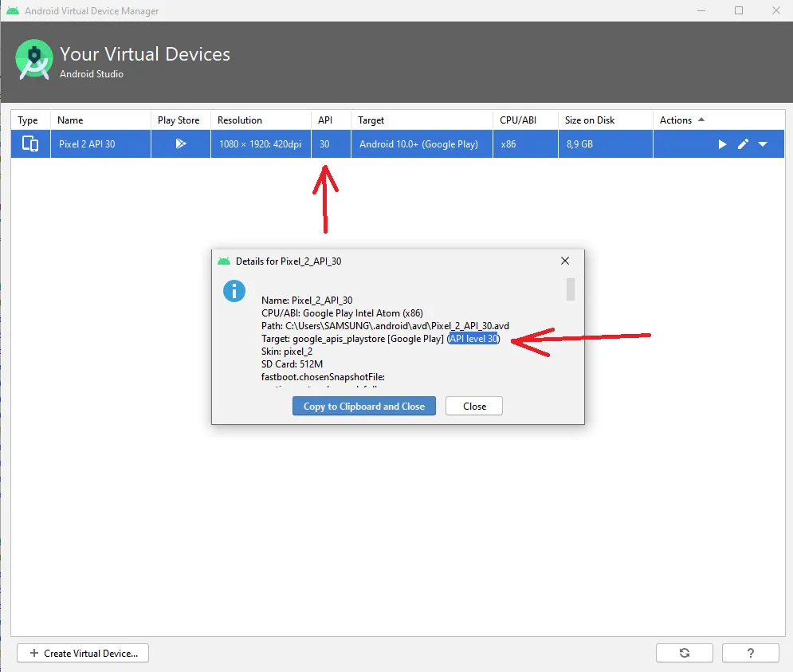The image size is (793, 672).
Task: Click the Play Store icon in device row
Action: click(181, 143)
